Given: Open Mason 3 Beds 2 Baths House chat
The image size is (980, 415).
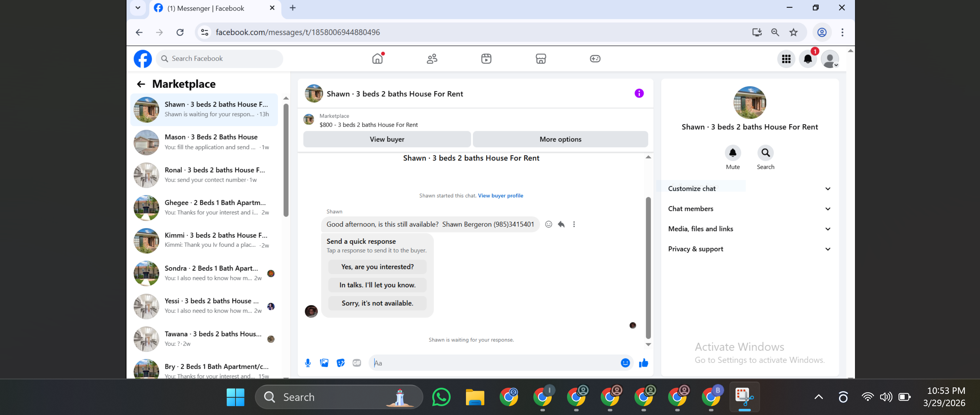Looking at the screenshot, I should (204, 142).
